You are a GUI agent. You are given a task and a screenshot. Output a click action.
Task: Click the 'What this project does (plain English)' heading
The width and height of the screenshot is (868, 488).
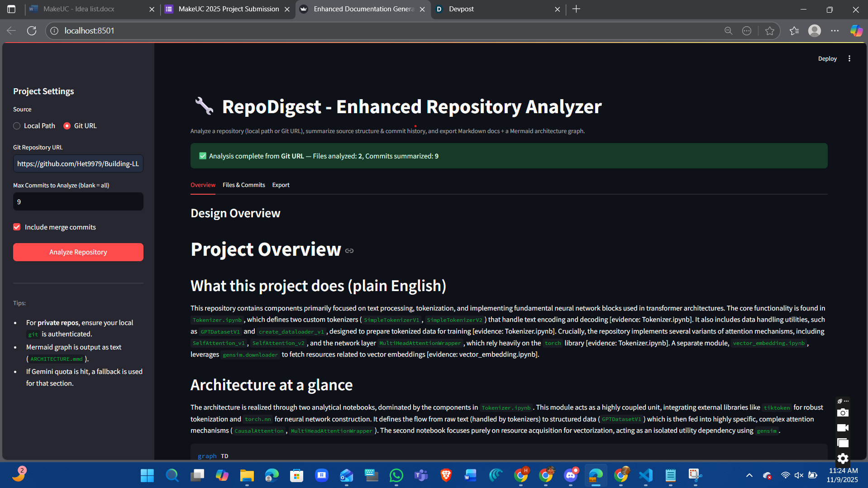coord(318,286)
